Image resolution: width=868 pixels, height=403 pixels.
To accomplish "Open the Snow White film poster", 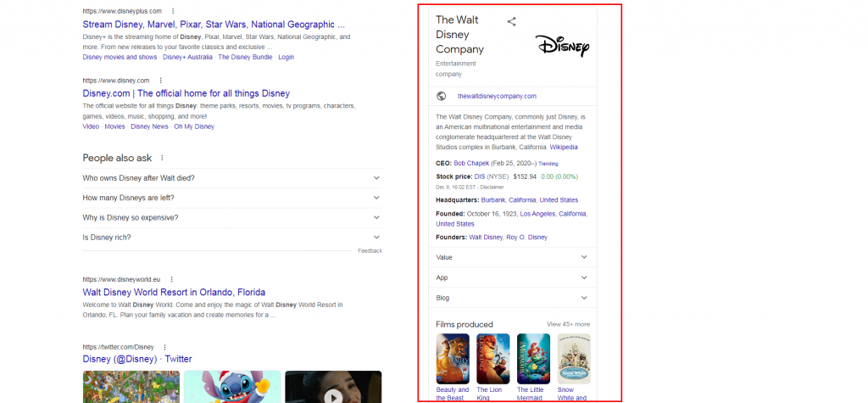I will (574, 359).
